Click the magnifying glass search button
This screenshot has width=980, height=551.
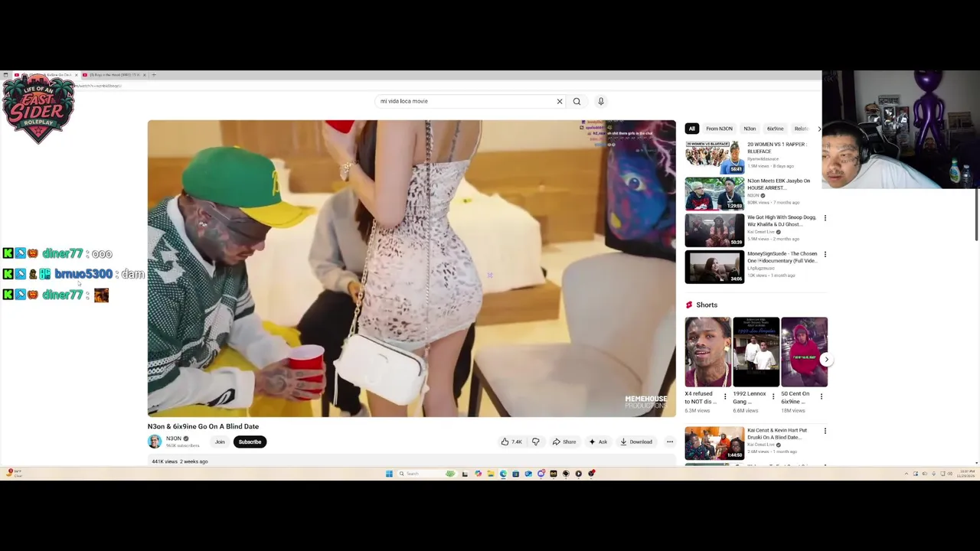tap(577, 101)
